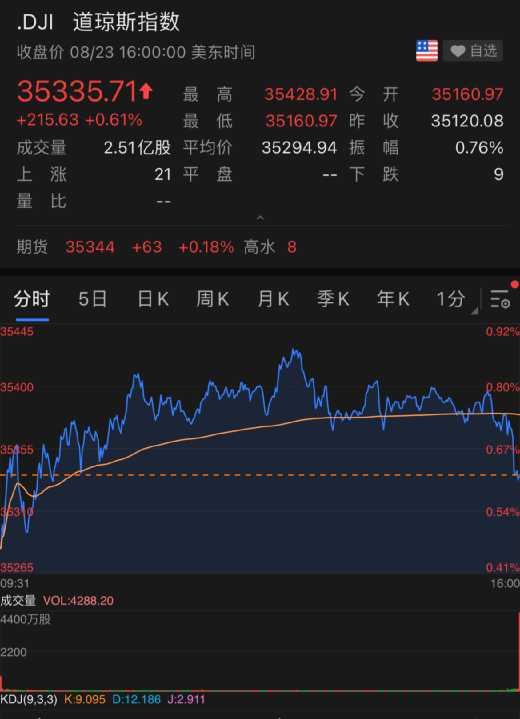Tap the futures change +63
Image resolution: width=520 pixels, height=719 pixels.
(147, 247)
